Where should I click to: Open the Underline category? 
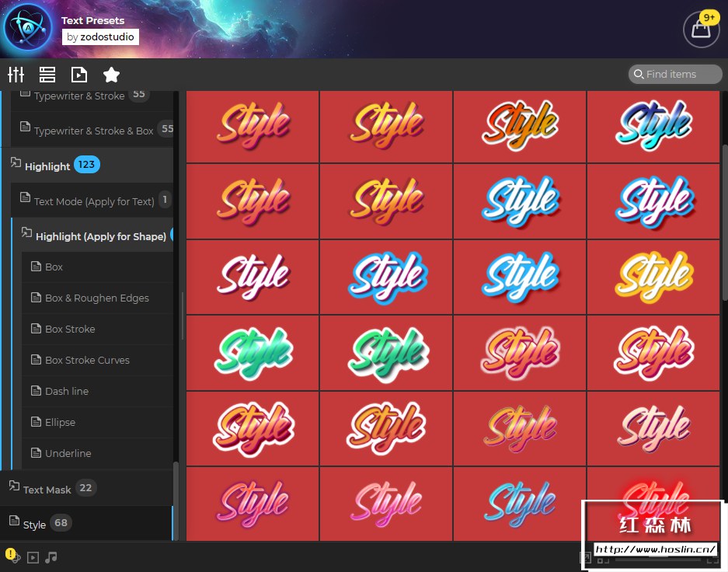[x=97, y=453]
